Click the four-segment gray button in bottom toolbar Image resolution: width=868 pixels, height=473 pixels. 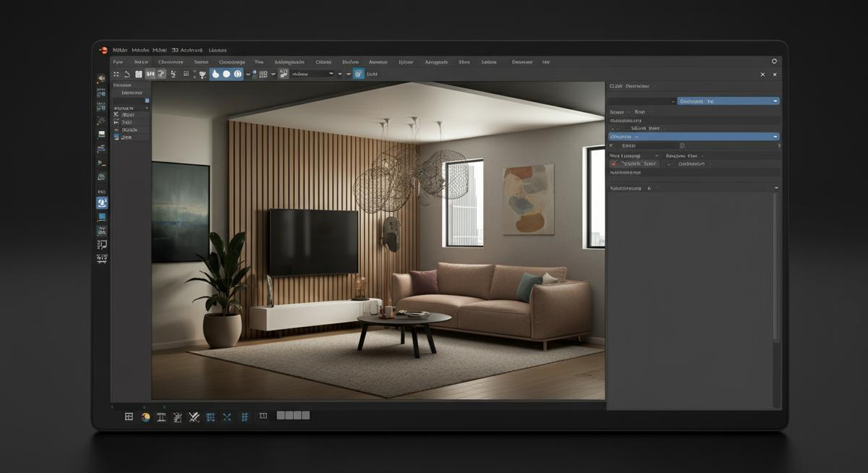coord(293,416)
